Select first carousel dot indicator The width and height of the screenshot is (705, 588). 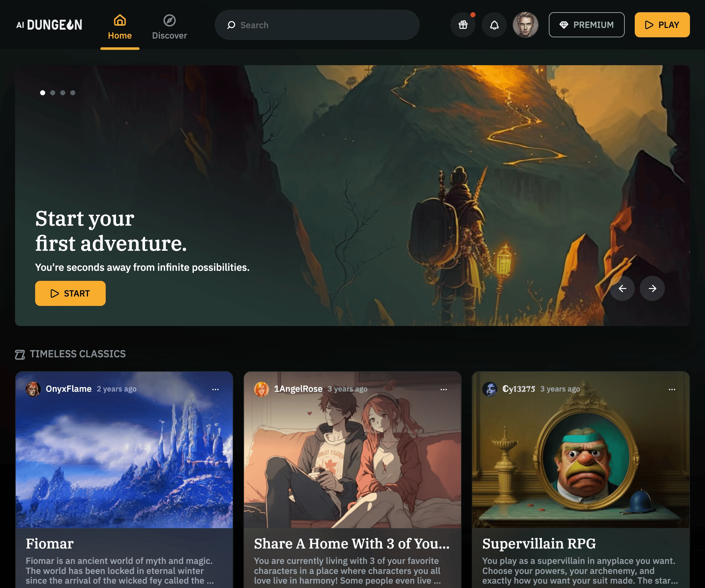point(43,92)
